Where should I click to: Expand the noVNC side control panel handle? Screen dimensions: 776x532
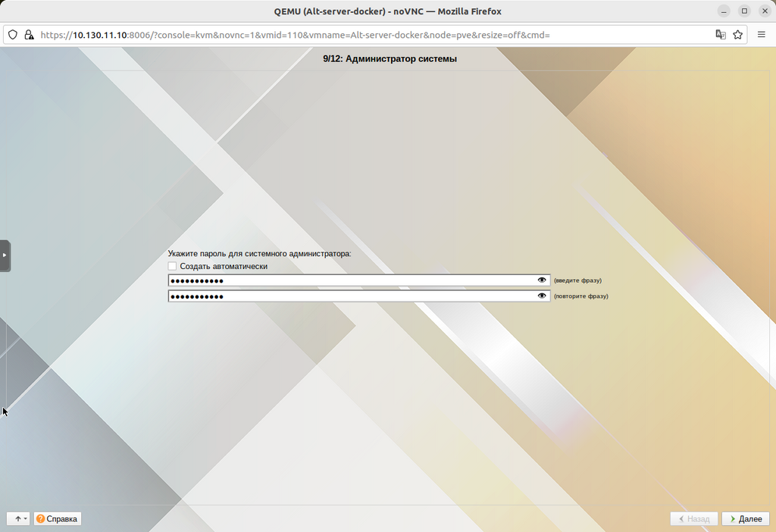tap(5, 255)
